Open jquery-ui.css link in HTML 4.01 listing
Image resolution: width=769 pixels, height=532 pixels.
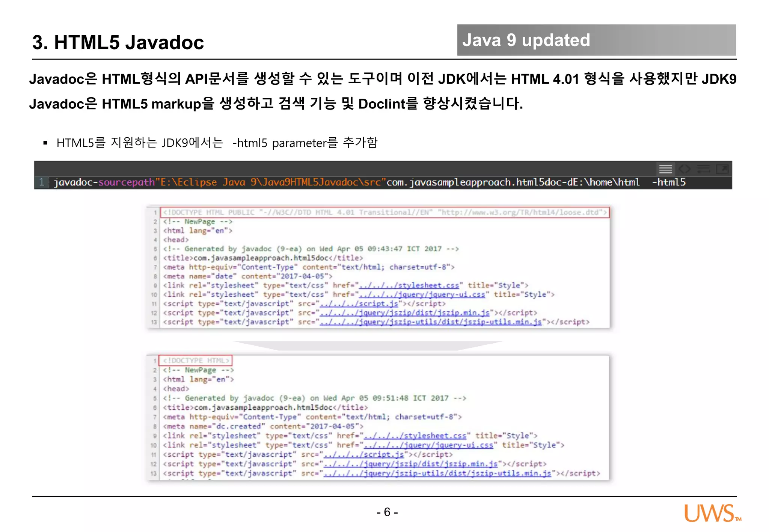tap(422, 295)
